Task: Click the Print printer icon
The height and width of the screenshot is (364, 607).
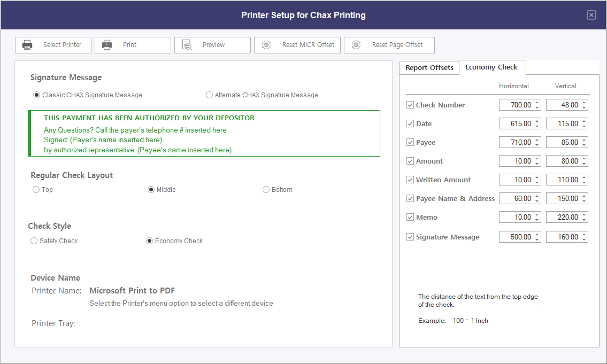Action: (107, 45)
